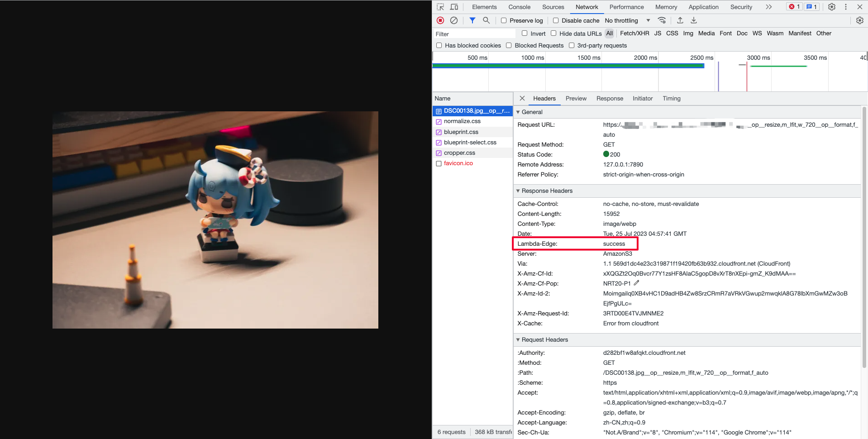
Task: Activate the inspect element picker icon
Action: click(440, 7)
